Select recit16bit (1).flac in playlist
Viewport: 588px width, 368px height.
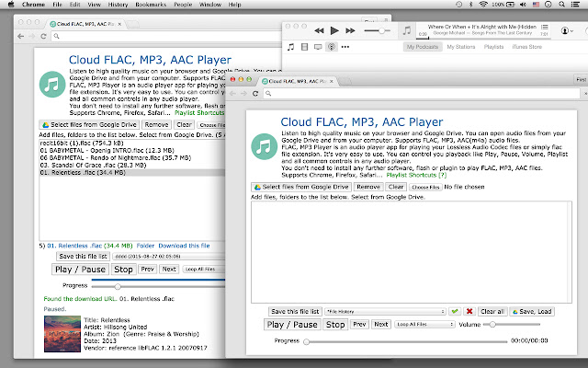coord(132,144)
